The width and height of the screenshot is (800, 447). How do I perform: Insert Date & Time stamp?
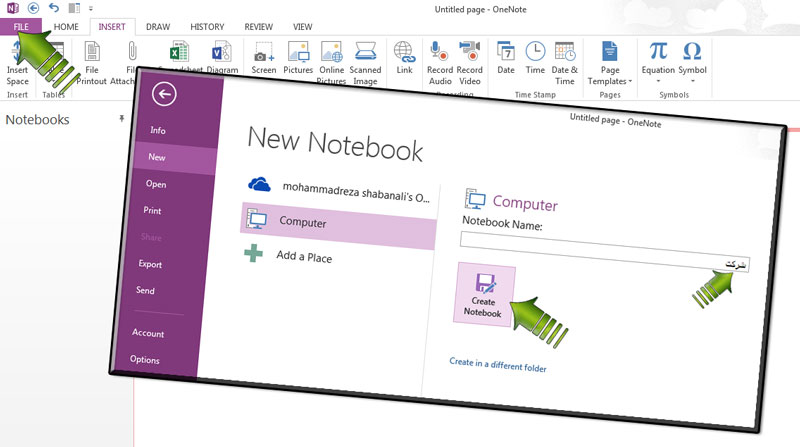pyautogui.click(x=565, y=63)
